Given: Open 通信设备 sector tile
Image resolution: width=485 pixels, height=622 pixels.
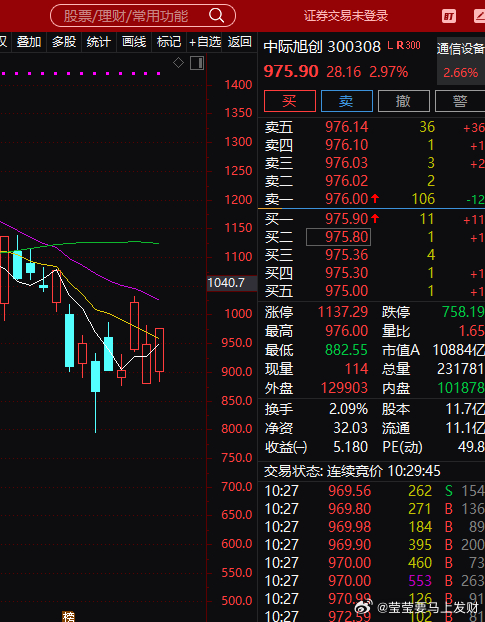Looking at the screenshot, I should click(461, 61).
